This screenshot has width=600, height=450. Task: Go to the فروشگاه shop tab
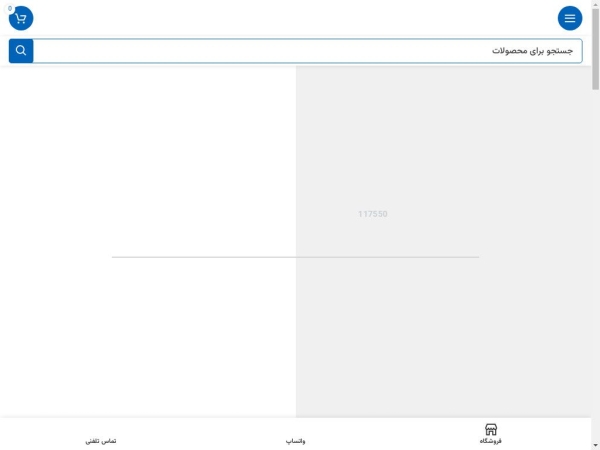click(491, 434)
